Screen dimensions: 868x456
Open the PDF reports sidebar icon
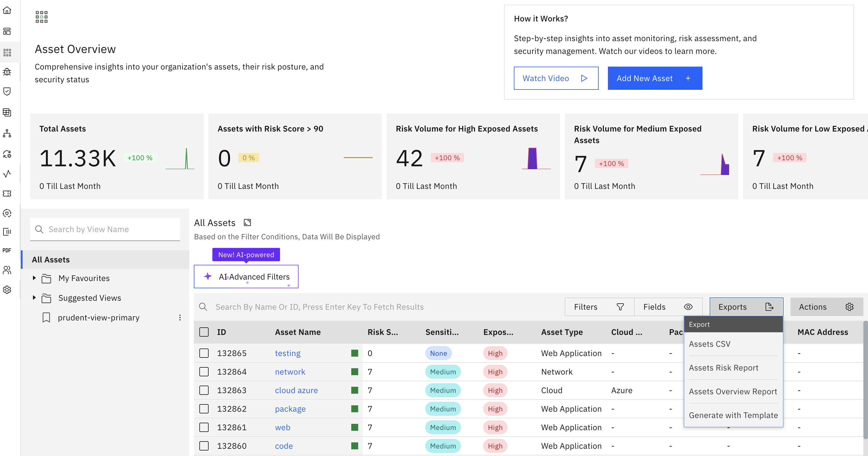[7, 250]
